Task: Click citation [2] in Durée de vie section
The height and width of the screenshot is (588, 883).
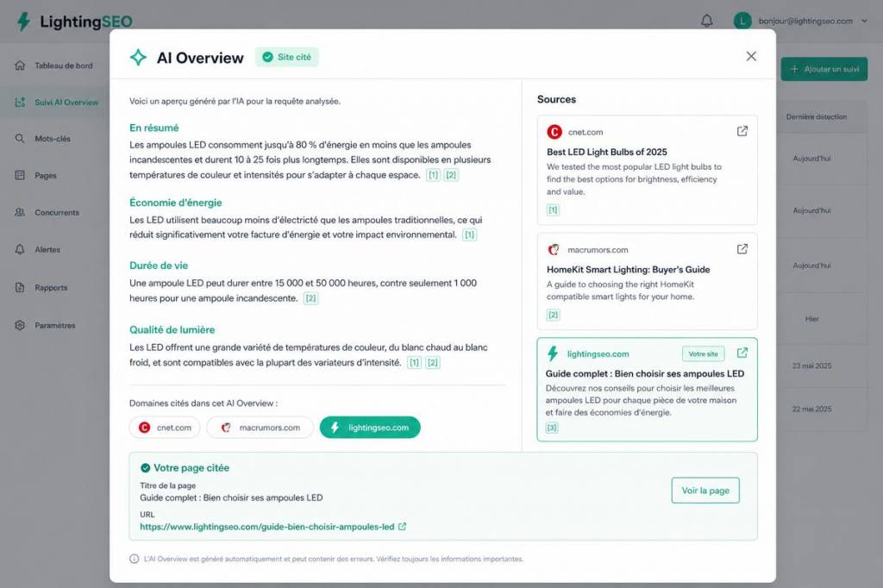Action: tap(310, 298)
